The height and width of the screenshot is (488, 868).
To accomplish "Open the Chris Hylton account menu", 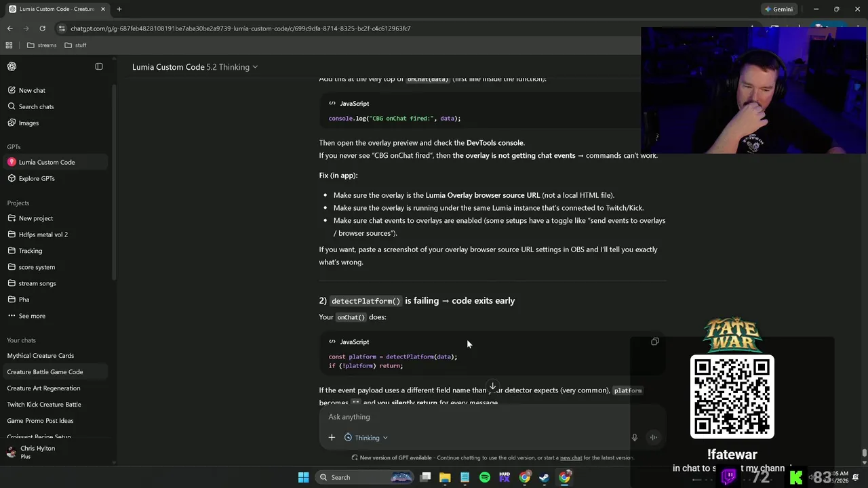I will 57,452.
